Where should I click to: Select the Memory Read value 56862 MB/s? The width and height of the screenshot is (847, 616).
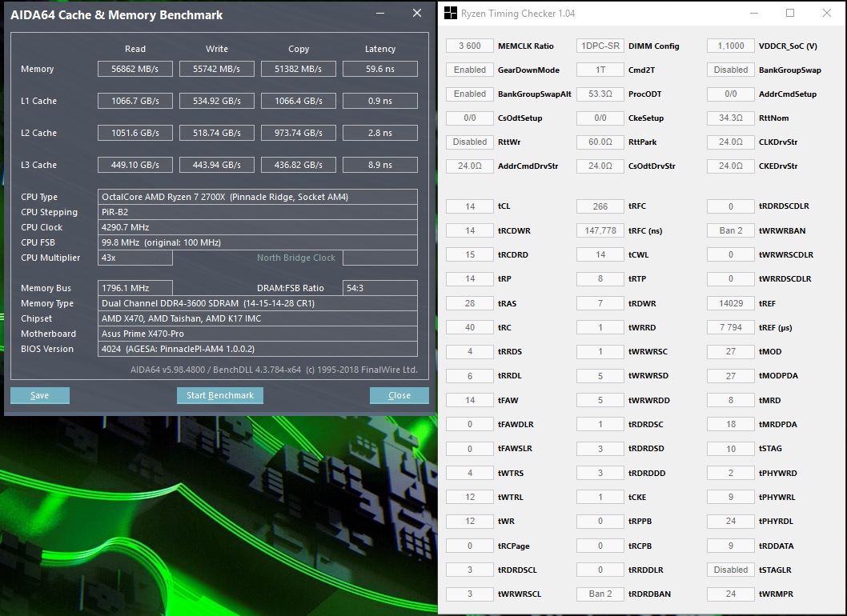click(x=135, y=69)
